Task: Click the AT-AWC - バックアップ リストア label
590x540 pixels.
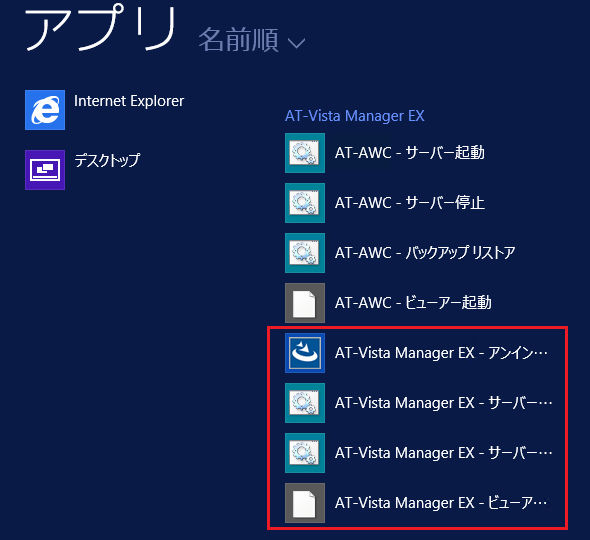Action: (x=425, y=253)
